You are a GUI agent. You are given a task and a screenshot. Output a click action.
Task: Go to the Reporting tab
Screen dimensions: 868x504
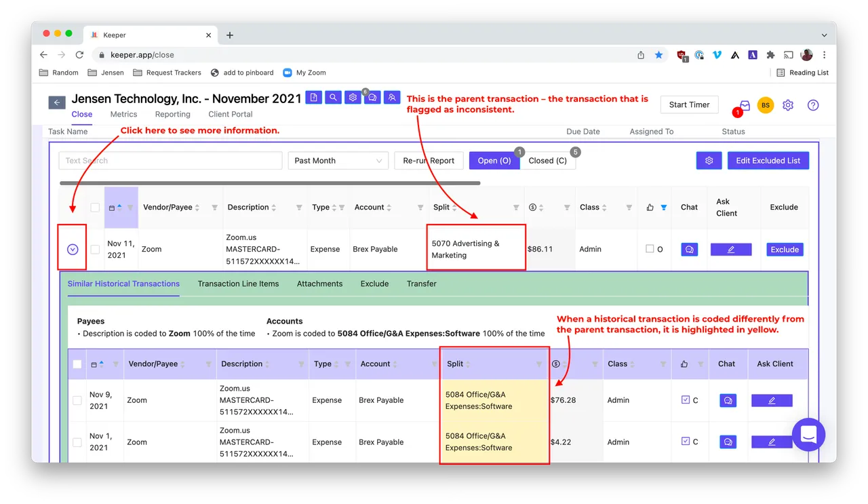172,115
